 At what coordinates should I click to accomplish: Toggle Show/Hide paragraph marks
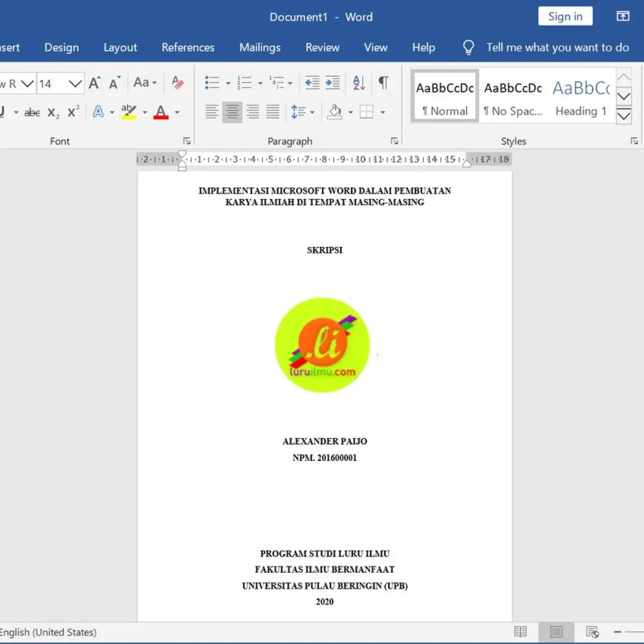click(383, 83)
